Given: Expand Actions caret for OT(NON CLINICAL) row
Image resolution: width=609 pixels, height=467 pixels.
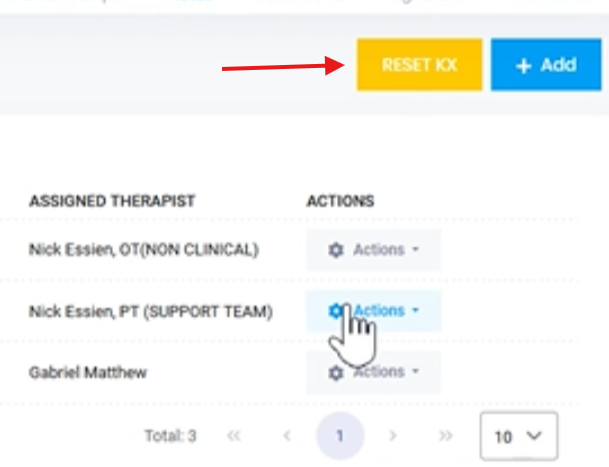Looking at the screenshot, I should 415,250.
